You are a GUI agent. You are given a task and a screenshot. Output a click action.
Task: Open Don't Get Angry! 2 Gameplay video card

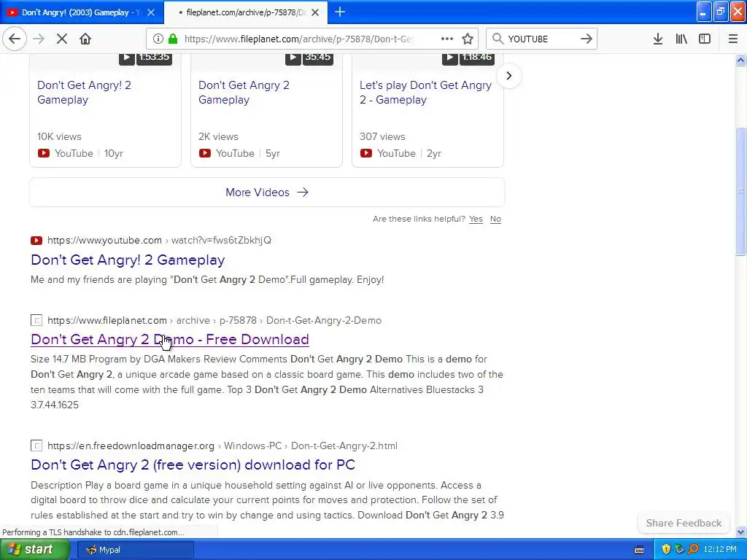pyautogui.click(x=84, y=93)
